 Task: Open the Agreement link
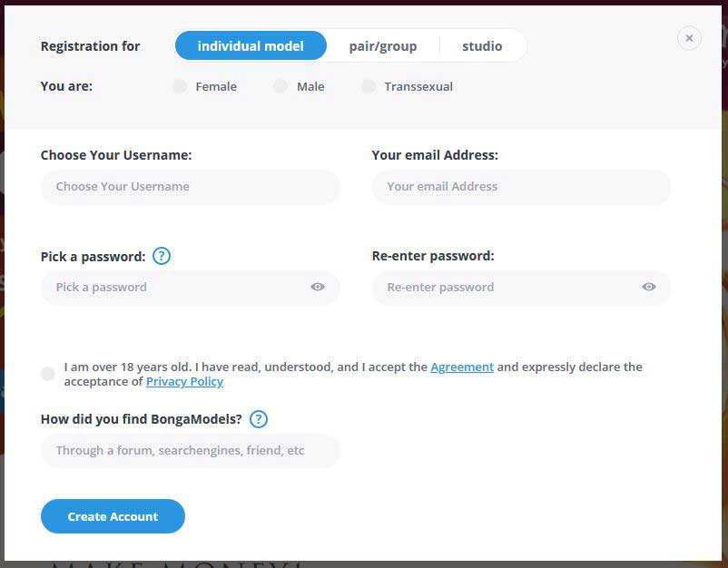pos(462,367)
